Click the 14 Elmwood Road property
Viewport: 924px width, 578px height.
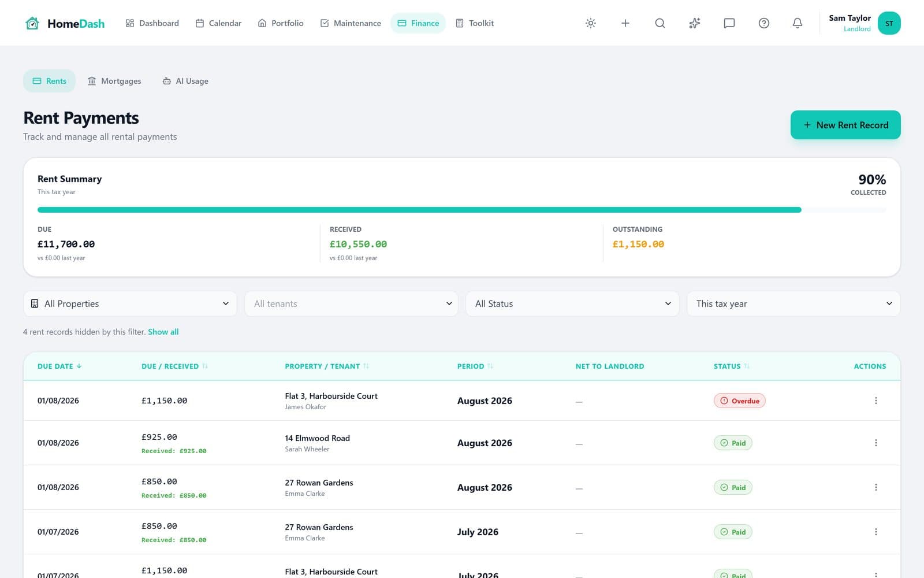317,438
